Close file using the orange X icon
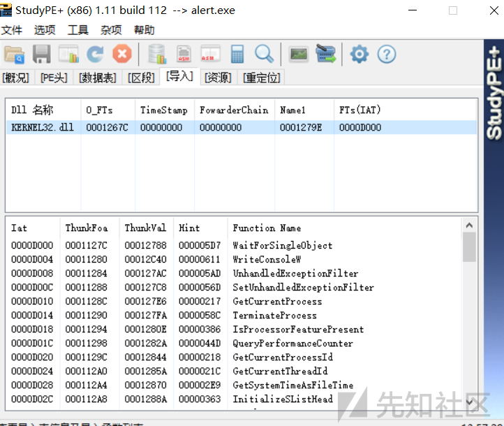Image resolution: width=504 pixels, height=426 pixels. point(122,54)
